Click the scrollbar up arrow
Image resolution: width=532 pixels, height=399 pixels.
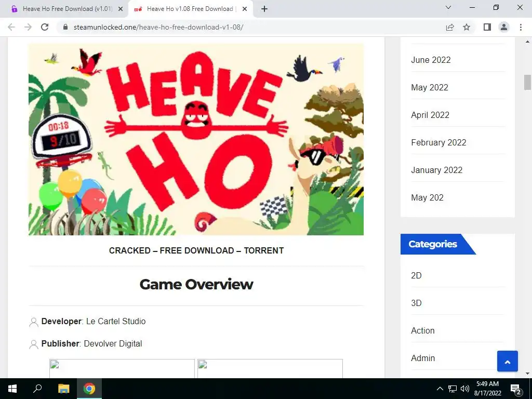tap(527, 42)
